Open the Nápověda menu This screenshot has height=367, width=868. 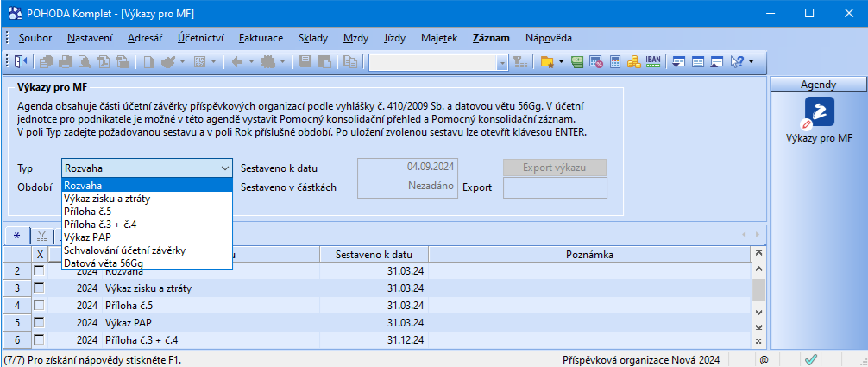(549, 38)
